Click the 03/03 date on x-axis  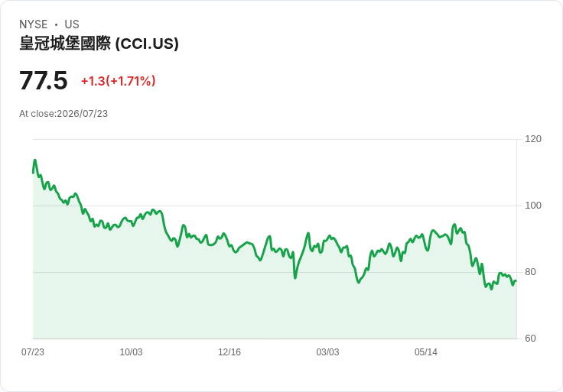coord(327,352)
